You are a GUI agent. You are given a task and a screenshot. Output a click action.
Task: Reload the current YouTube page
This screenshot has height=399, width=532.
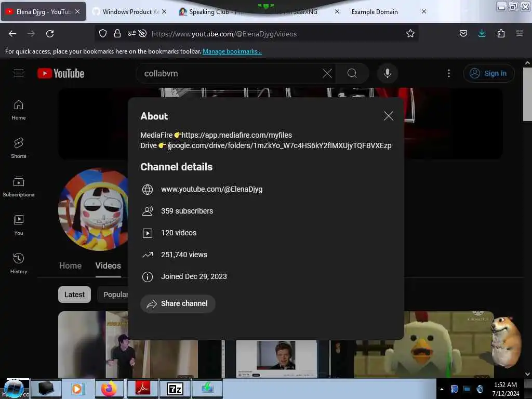click(x=50, y=34)
